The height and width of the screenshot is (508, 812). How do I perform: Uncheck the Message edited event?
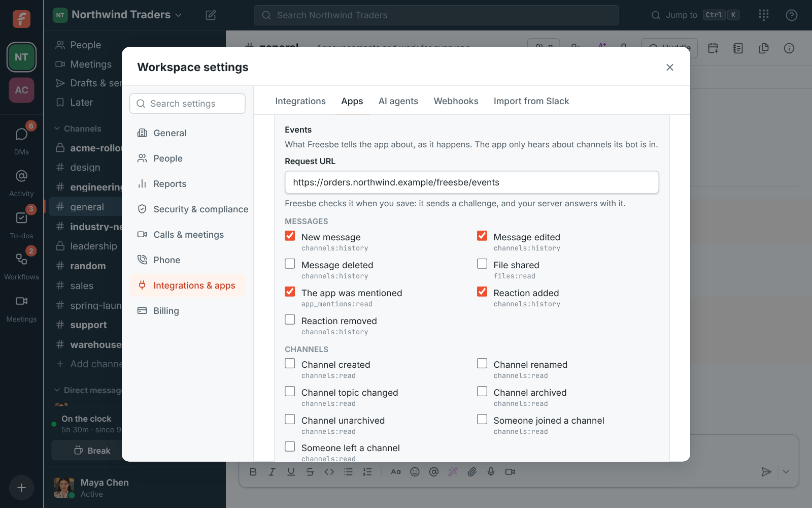click(x=482, y=236)
